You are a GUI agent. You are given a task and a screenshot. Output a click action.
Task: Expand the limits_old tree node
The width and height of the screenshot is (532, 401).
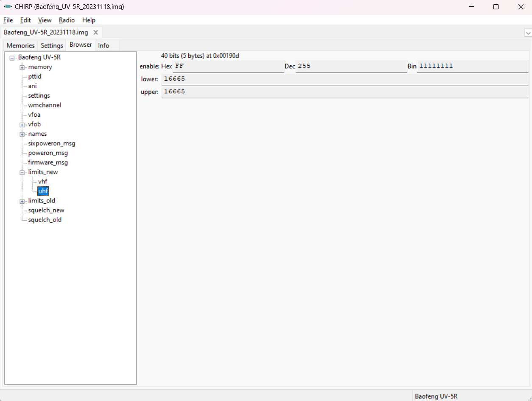pos(22,201)
